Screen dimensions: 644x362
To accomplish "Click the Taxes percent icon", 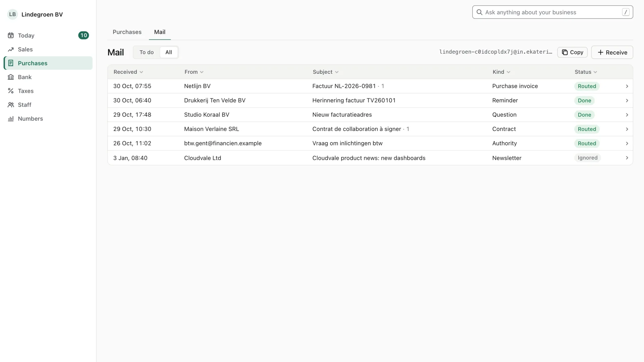I will pos(11,91).
